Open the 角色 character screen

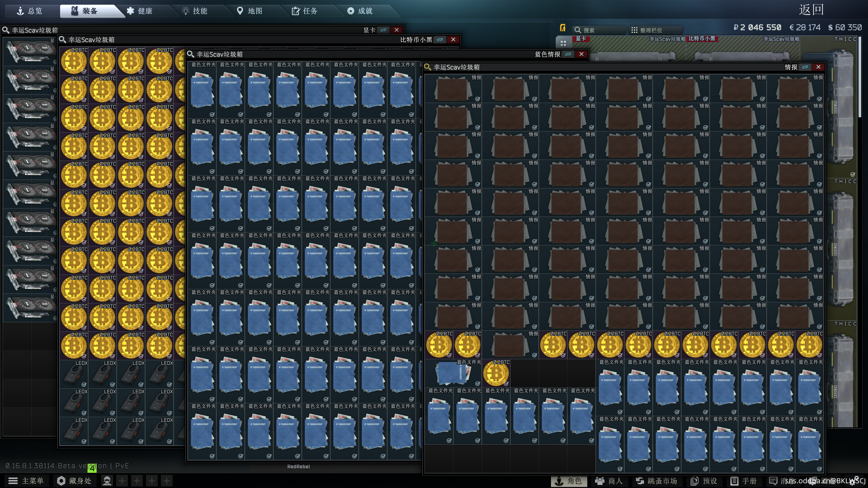(x=569, y=481)
